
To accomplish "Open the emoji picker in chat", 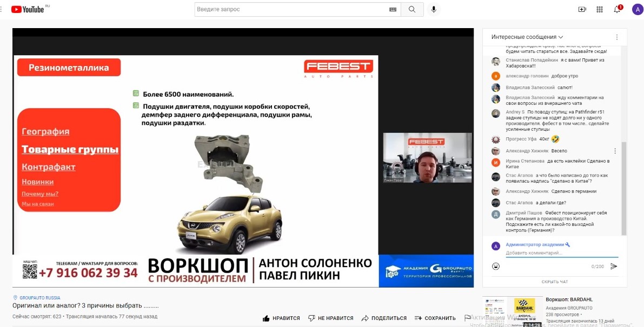I will pyautogui.click(x=496, y=266).
